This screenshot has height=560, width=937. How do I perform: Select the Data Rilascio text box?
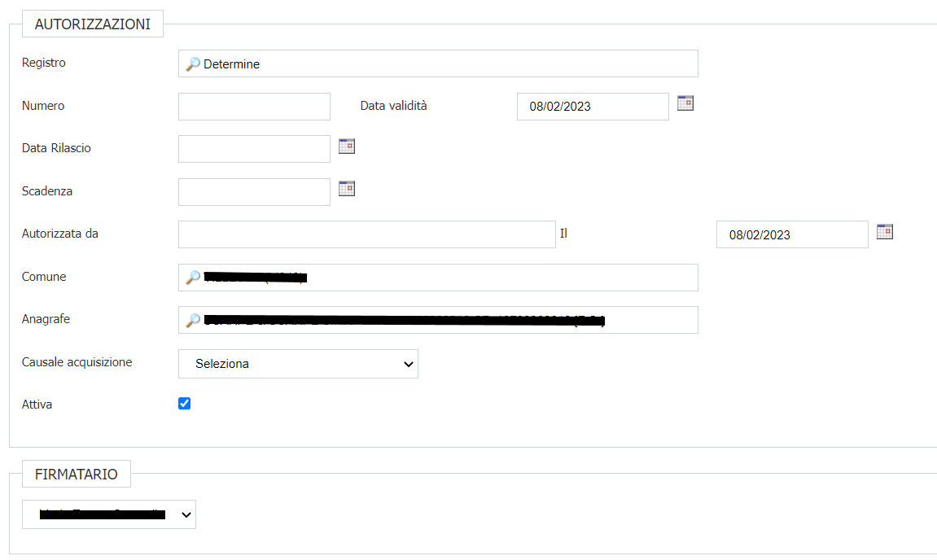pyautogui.click(x=254, y=149)
